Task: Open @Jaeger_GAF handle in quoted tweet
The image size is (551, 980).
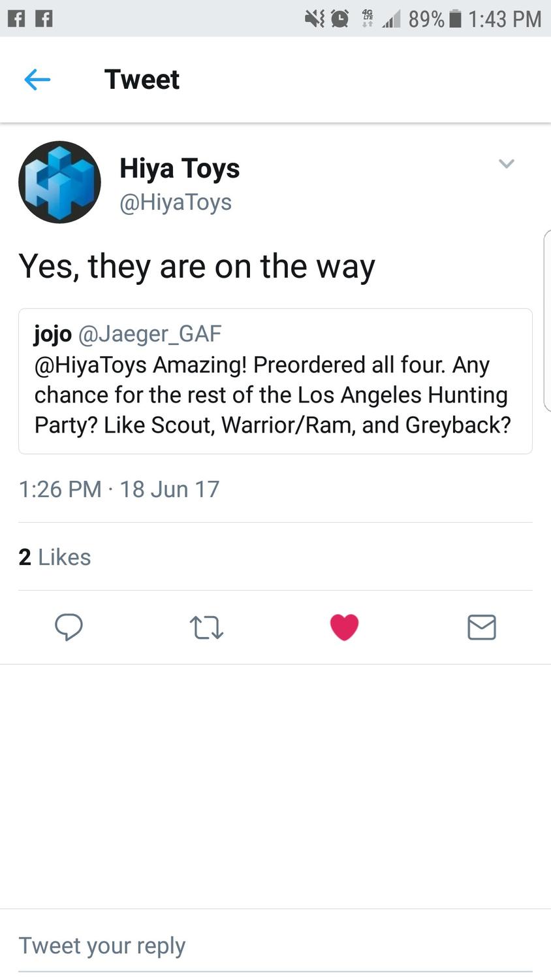Action: (150, 334)
